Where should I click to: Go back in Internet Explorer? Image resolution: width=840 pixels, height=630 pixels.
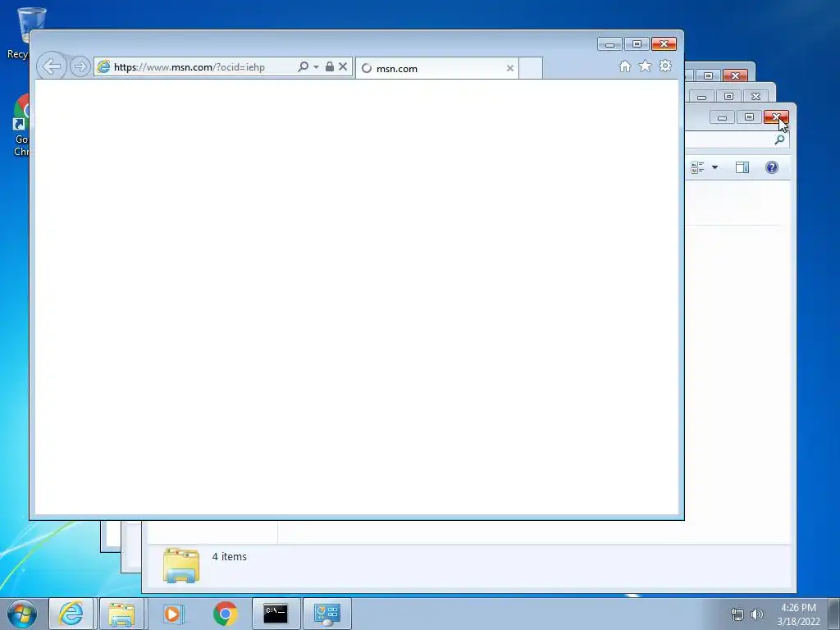(x=52, y=67)
